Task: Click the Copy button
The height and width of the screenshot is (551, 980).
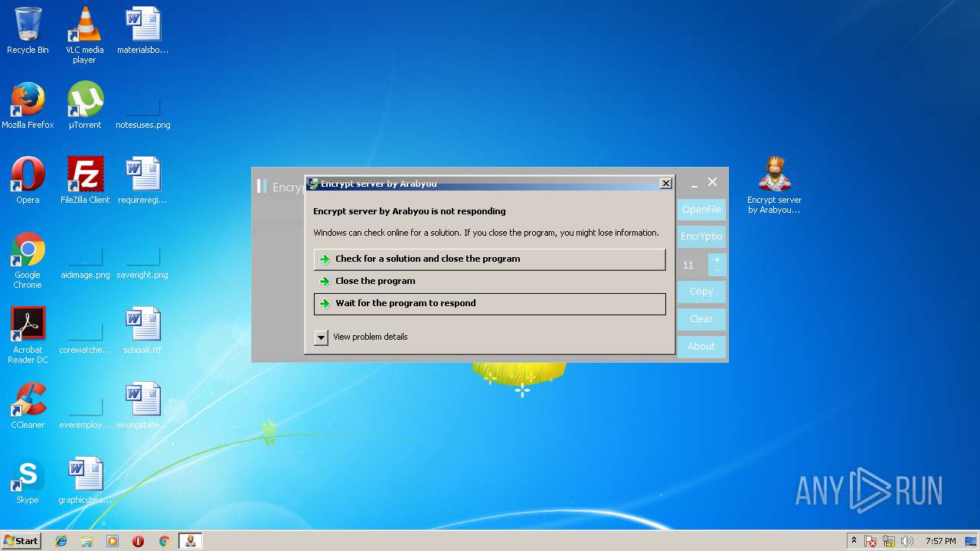Action: click(701, 292)
